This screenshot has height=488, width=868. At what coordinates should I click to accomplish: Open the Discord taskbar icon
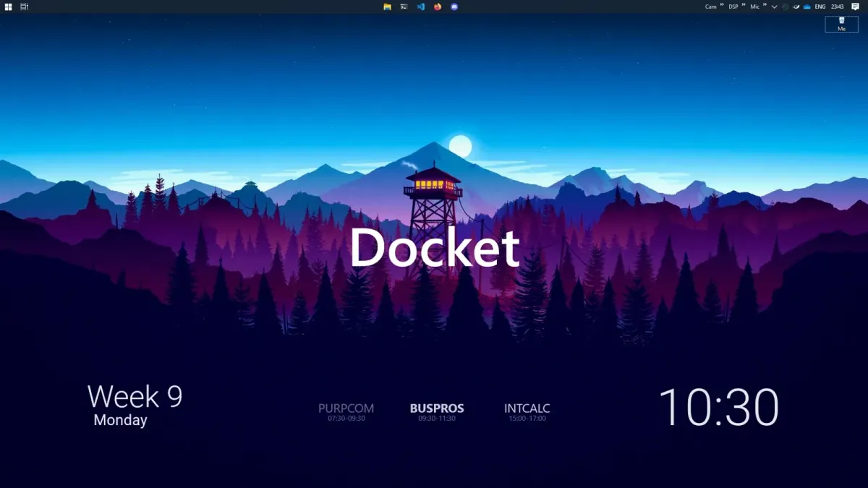coord(454,7)
